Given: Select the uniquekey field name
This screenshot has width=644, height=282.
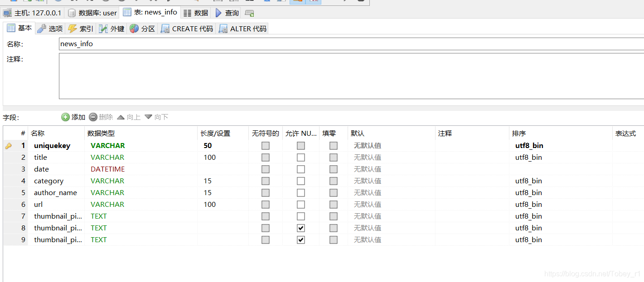Looking at the screenshot, I should pos(52,146).
